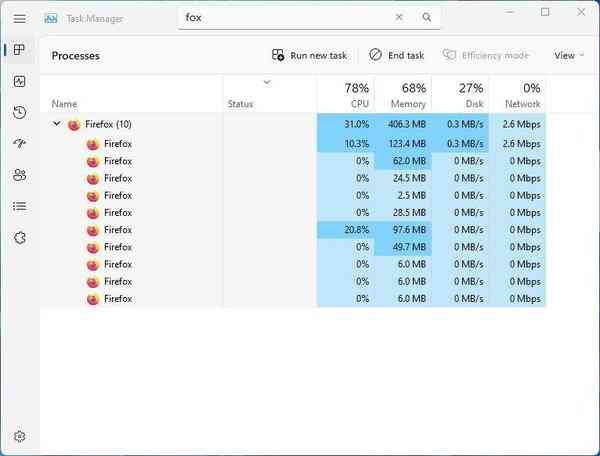Minimize the Task Manager window
The image size is (600, 456).
510,12
